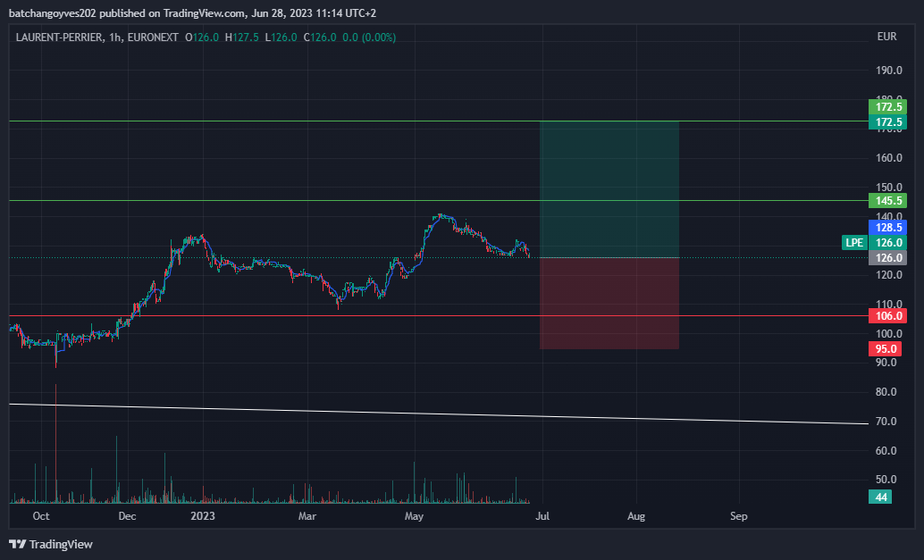Click the Mar time axis label
Viewport: 924px width, 560px height.
(307, 516)
